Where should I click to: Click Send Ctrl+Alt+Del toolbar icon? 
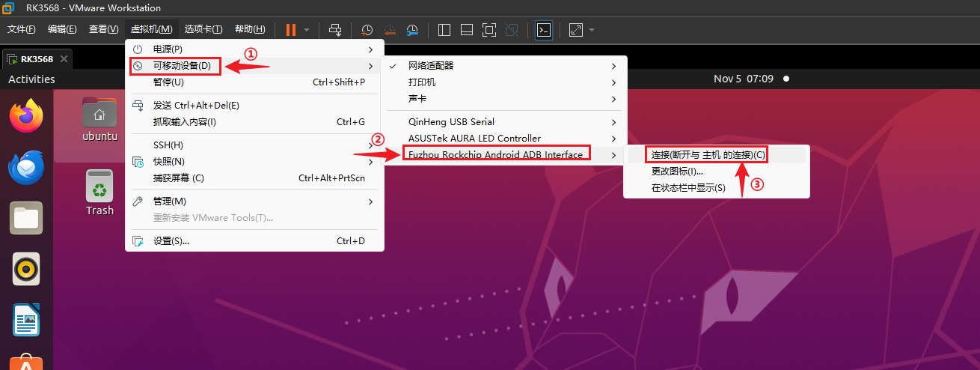(336, 30)
